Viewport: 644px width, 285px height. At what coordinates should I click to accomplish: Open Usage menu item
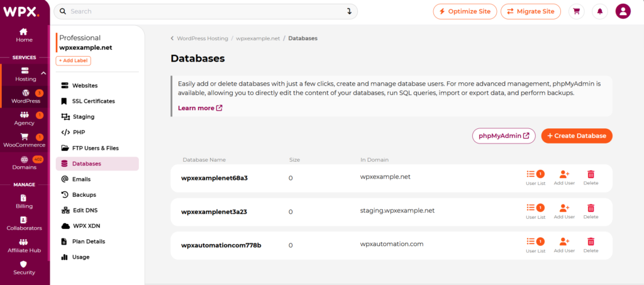coord(97,257)
